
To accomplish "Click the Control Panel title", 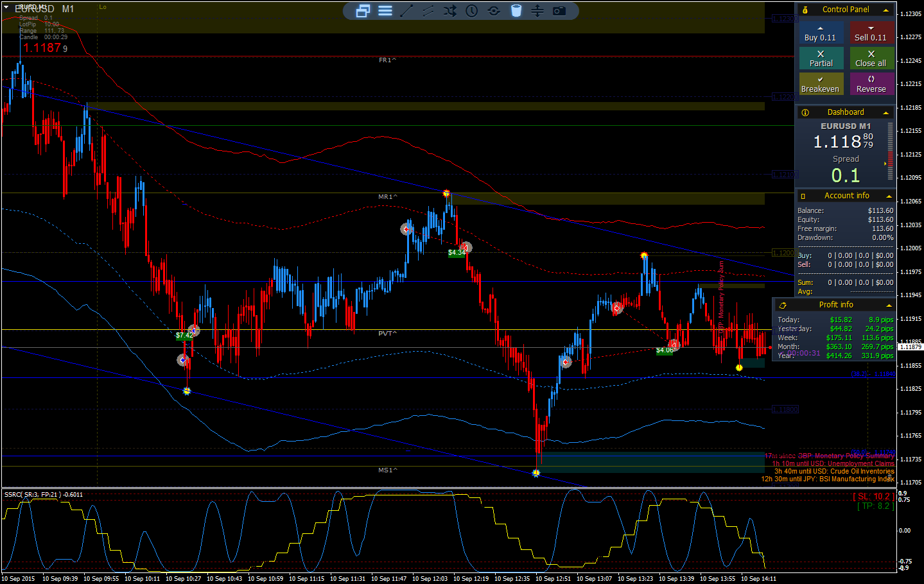I will point(846,10).
